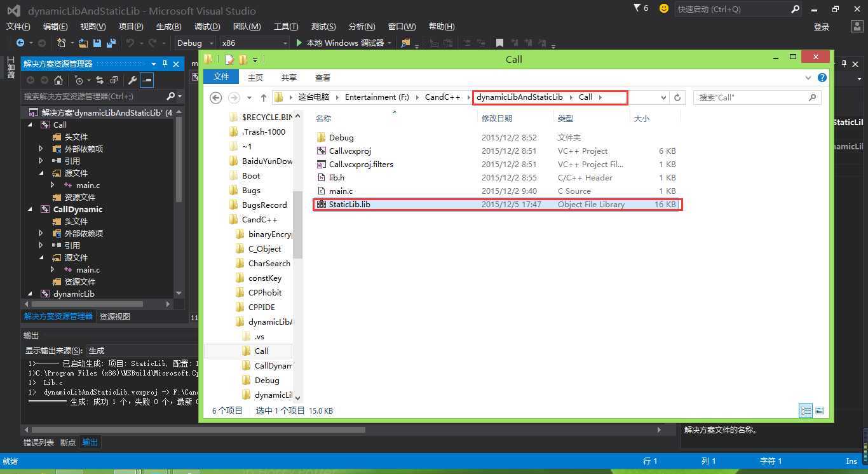Open the explorer address bar history dropdown
The image size is (868, 474).
pos(663,97)
